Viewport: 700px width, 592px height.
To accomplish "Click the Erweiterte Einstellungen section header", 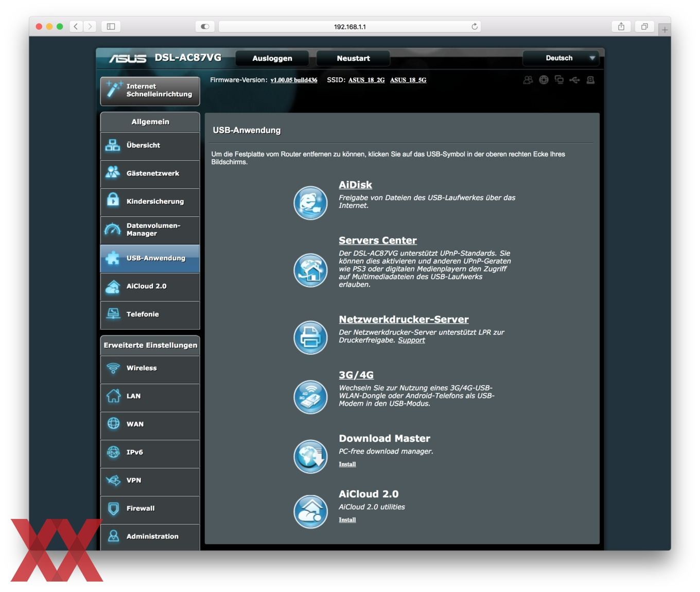I will [x=150, y=345].
